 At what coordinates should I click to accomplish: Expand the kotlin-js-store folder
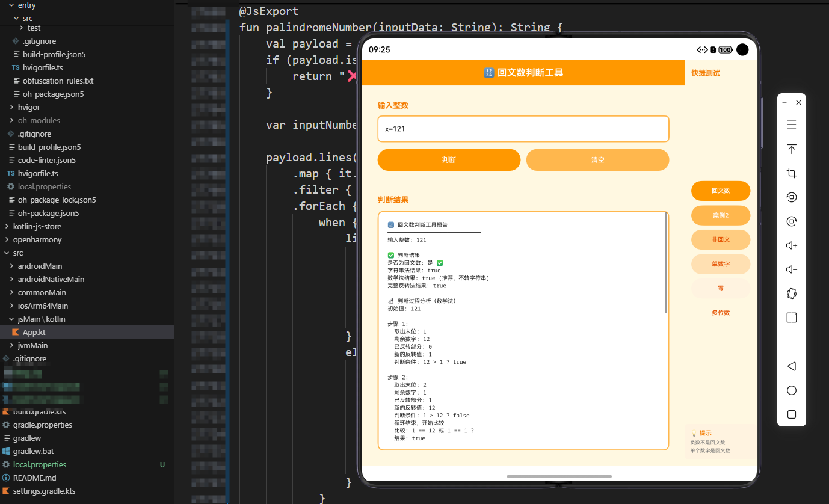click(x=7, y=226)
